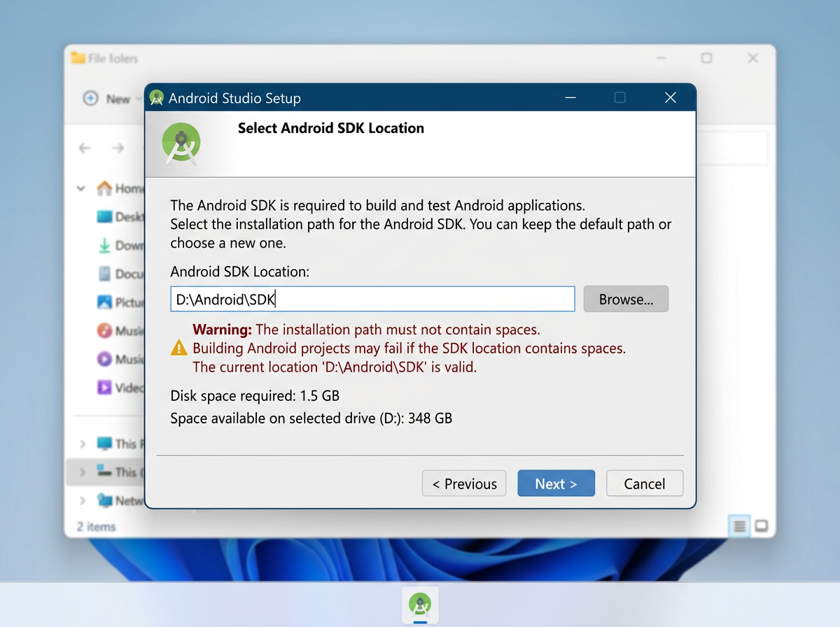
Task: Go back in File Explorer navigation
Action: point(85,148)
